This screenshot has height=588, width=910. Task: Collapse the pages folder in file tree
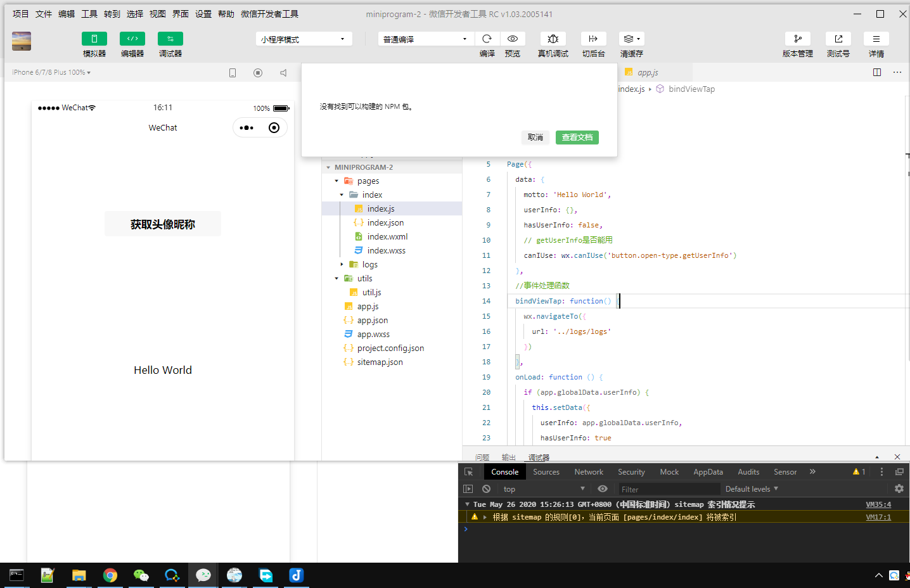click(x=336, y=181)
